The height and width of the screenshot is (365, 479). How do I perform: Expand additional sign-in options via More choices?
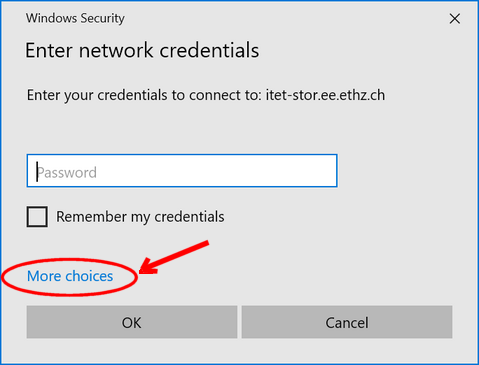pyautogui.click(x=70, y=276)
